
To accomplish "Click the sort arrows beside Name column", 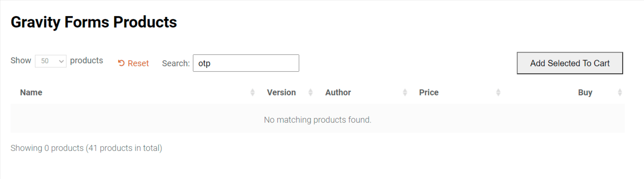I will (x=252, y=92).
